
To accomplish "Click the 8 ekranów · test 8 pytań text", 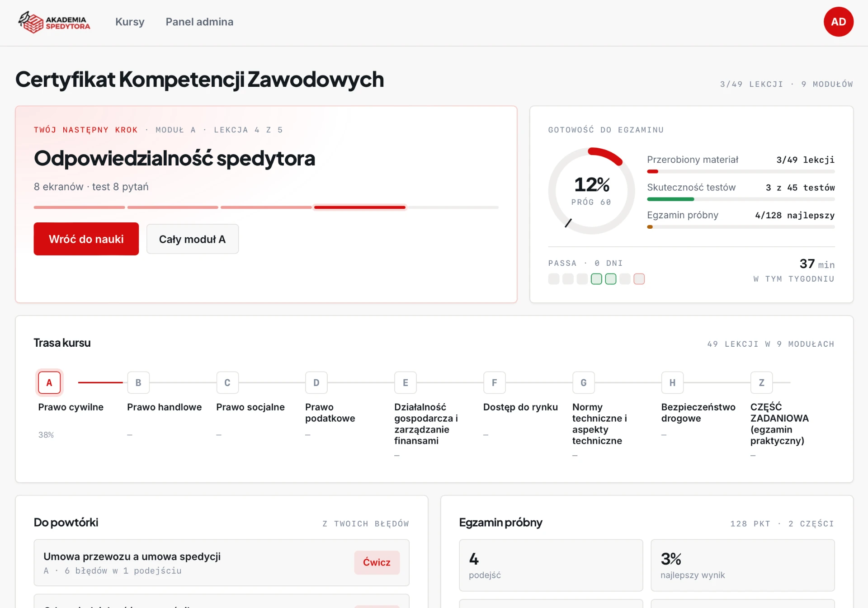I will coord(91,187).
